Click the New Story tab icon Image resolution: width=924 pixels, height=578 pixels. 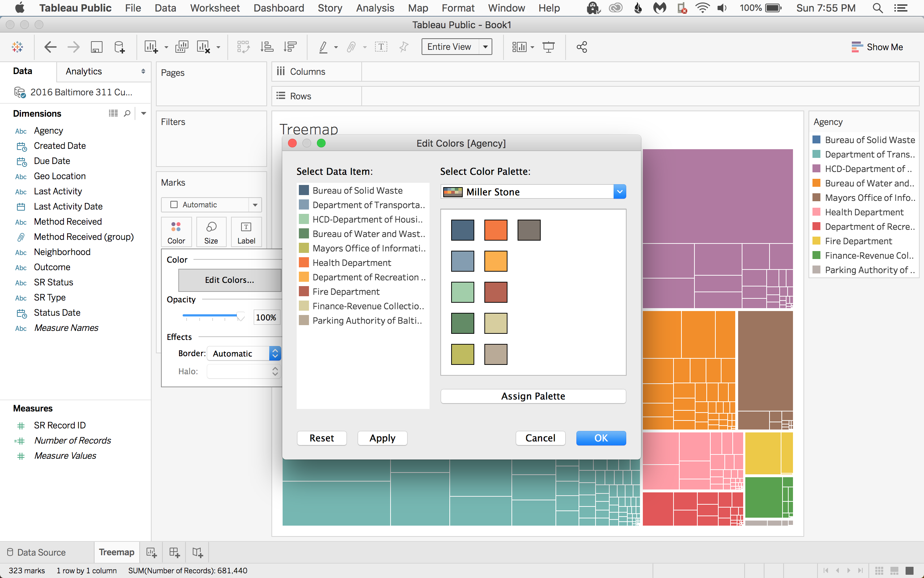coord(198,552)
